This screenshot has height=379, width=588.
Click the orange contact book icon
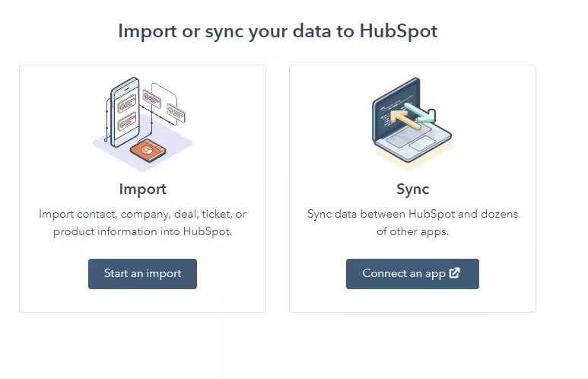click(x=147, y=151)
